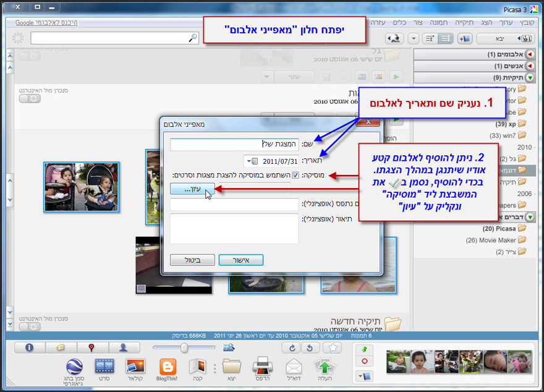This screenshot has height=392, width=544.
Task: Open the places panel with the red pin icon
Action: pyautogui.click(x=91, y=347)
